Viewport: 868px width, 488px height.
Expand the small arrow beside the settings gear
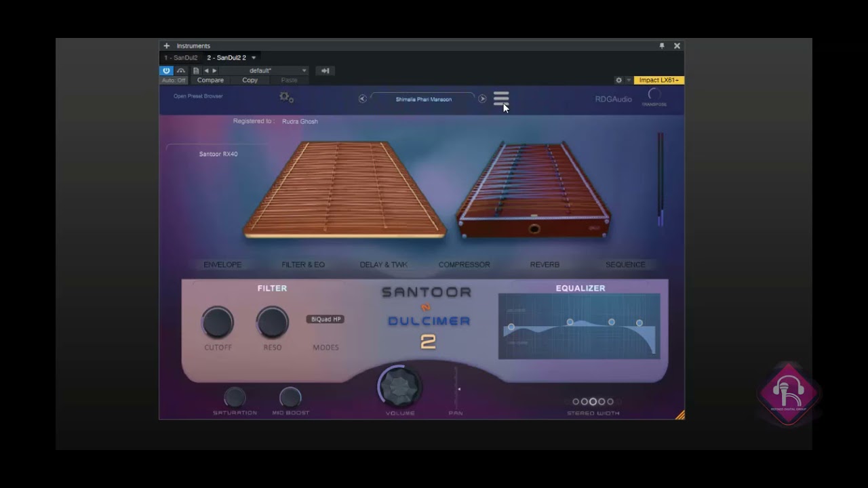click(629, 80)
